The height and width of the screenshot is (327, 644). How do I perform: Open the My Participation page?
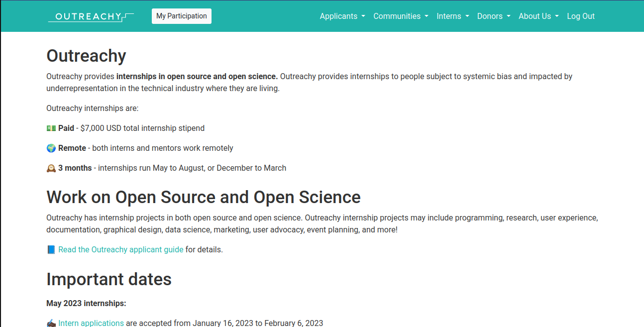click(181, 16)
